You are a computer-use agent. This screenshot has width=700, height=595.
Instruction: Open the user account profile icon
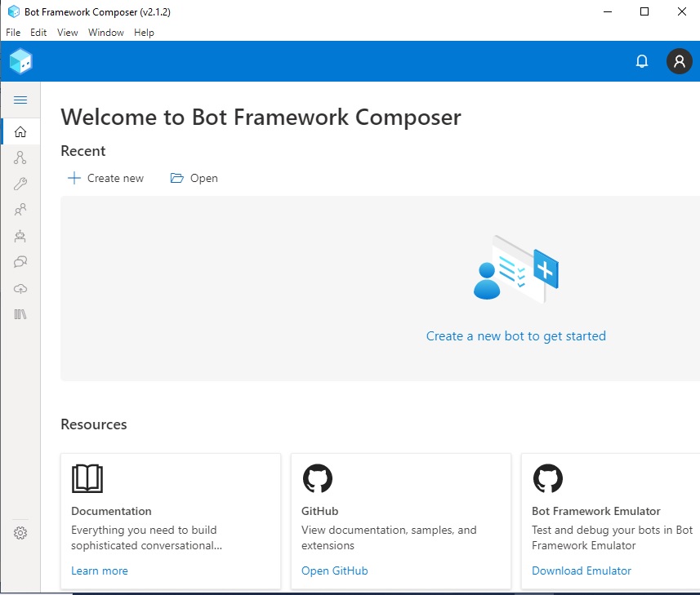(x=679, y=61)
